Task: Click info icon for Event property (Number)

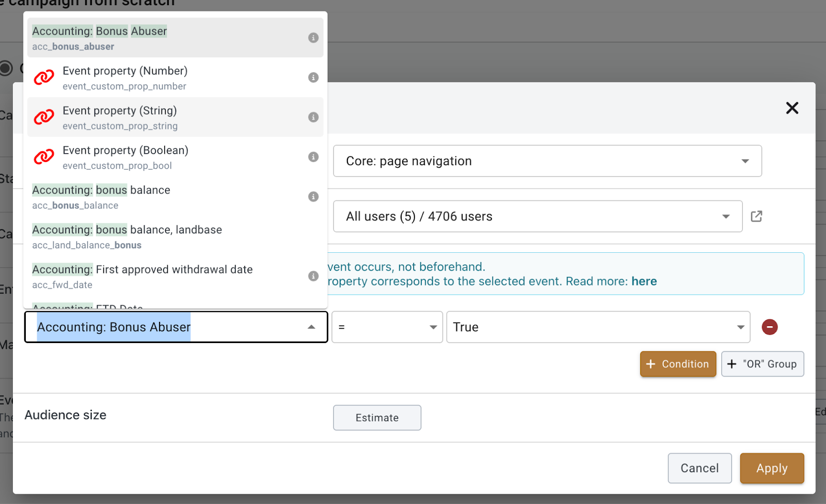Action: tap(313, 77)
